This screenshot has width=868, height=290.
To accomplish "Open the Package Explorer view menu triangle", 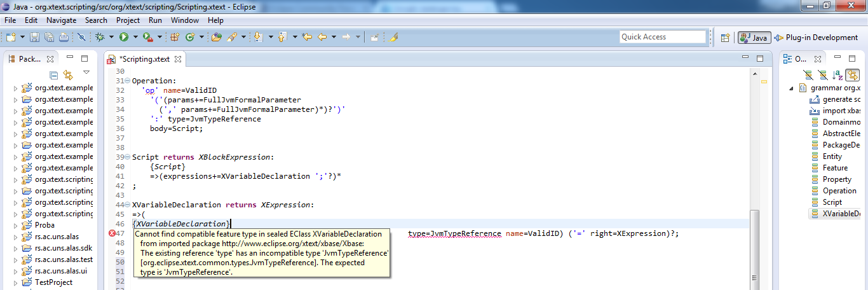I will (86, 72).
